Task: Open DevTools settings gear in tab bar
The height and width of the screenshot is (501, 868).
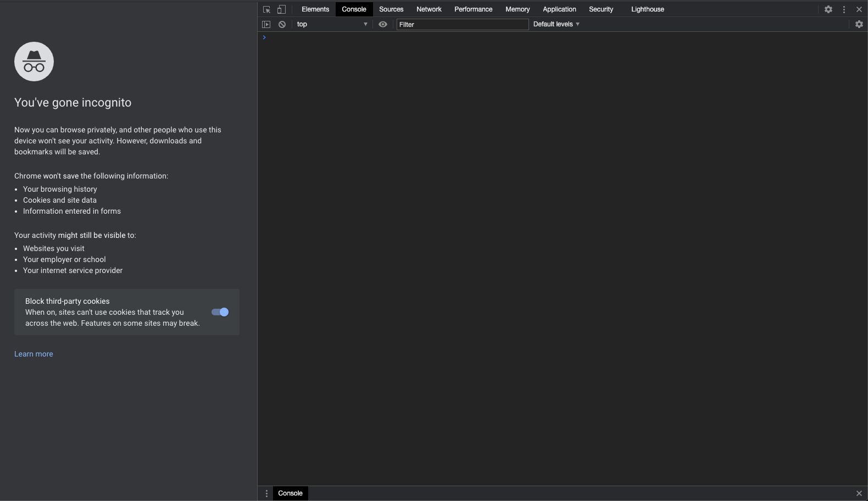Action: [x=828, y=9]
